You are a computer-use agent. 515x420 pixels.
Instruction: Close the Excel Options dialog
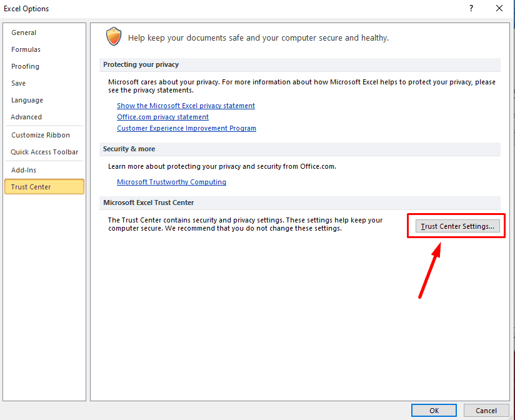pyautogui.click(x=499, y=8)
